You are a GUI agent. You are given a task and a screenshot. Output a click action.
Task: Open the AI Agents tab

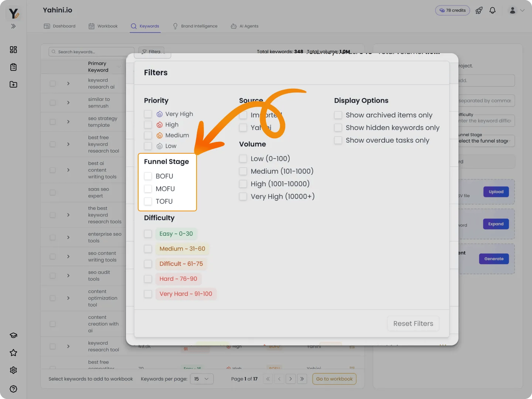click(244, 26)
